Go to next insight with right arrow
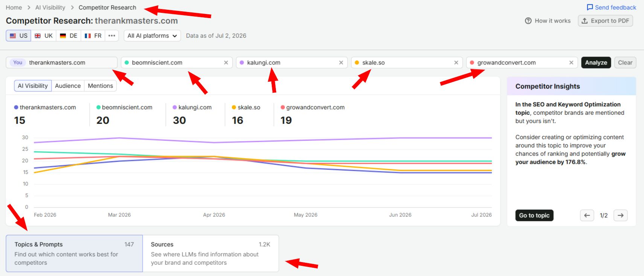 pyautogui.click(x=620, y=215)
